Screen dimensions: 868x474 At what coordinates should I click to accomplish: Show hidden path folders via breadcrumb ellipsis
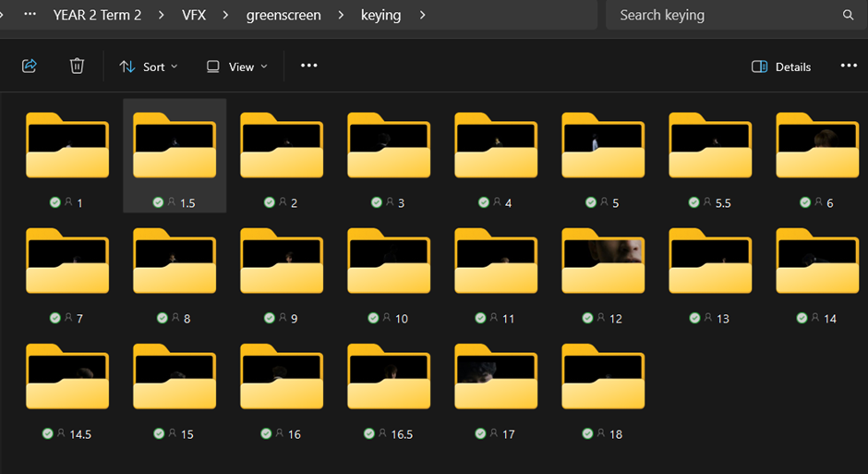pyautogui.click(x=30, y=15)
